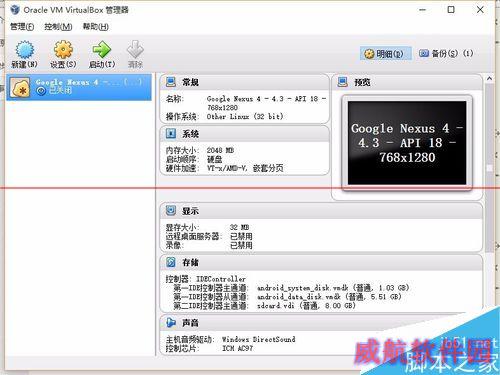
Task: Click the Display (显示) section icon
Action: pyautogui.click(x=171, y=210)
